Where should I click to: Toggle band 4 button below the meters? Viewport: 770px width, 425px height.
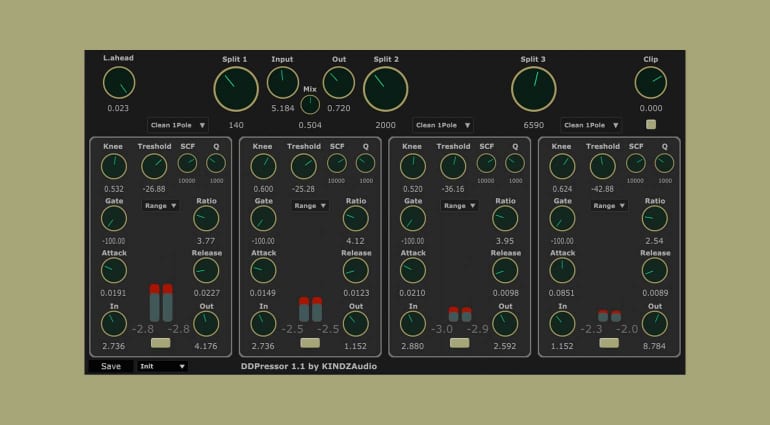[x=609, y=342]
